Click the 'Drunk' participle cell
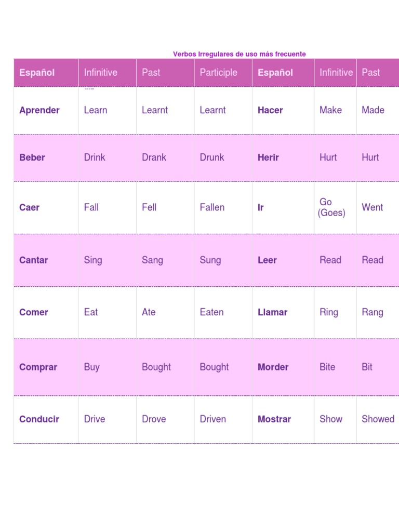 [212, 157]
